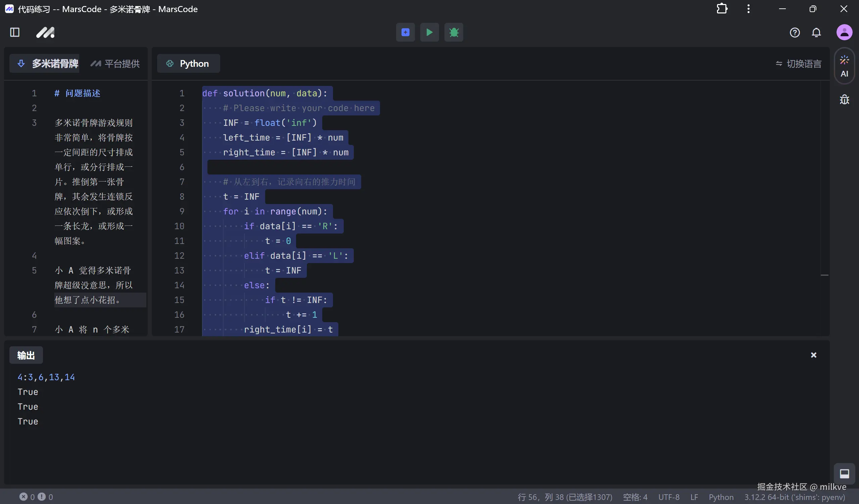Click the debug bug icon in top toolbar

pyautogui.click(x=454, y=32)
